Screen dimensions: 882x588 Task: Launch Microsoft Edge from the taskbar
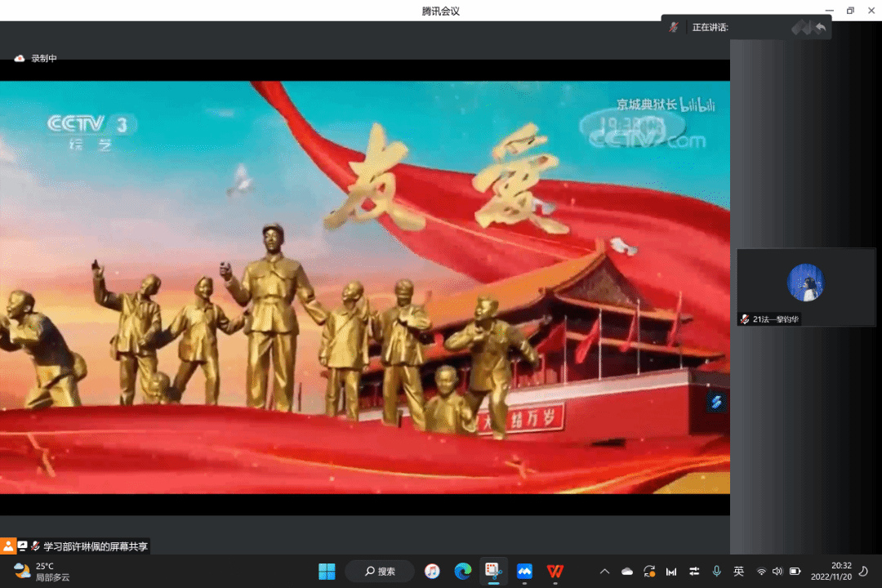point(463,571)
